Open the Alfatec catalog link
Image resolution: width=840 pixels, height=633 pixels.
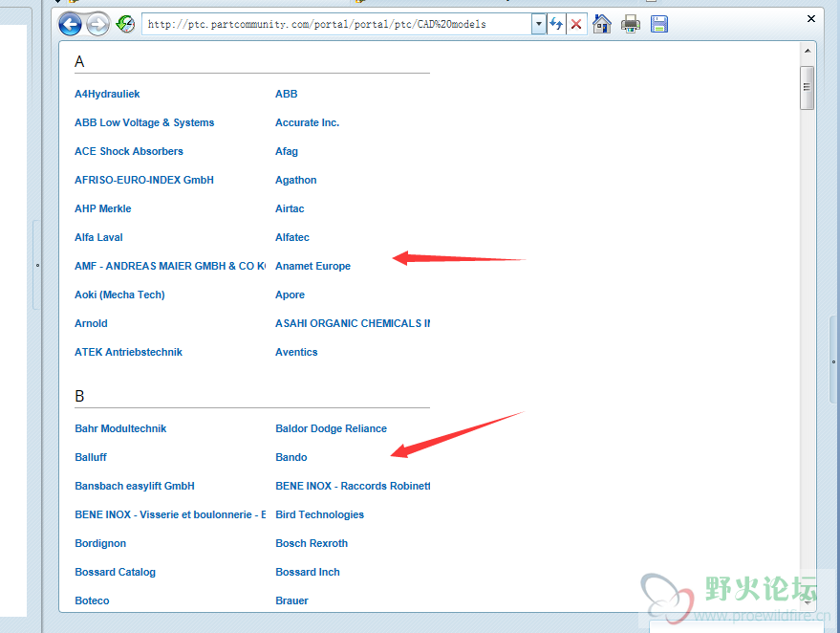pyautogui.click(x=292, y=237)
